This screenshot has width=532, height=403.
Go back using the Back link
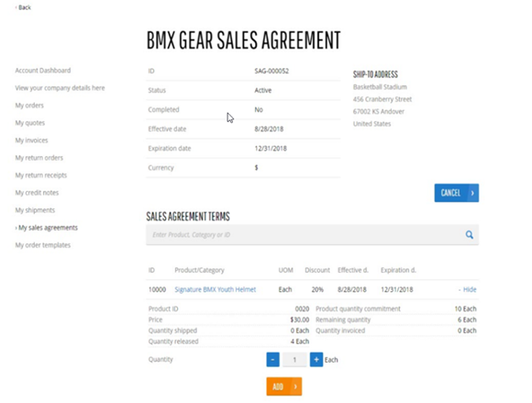24,7
